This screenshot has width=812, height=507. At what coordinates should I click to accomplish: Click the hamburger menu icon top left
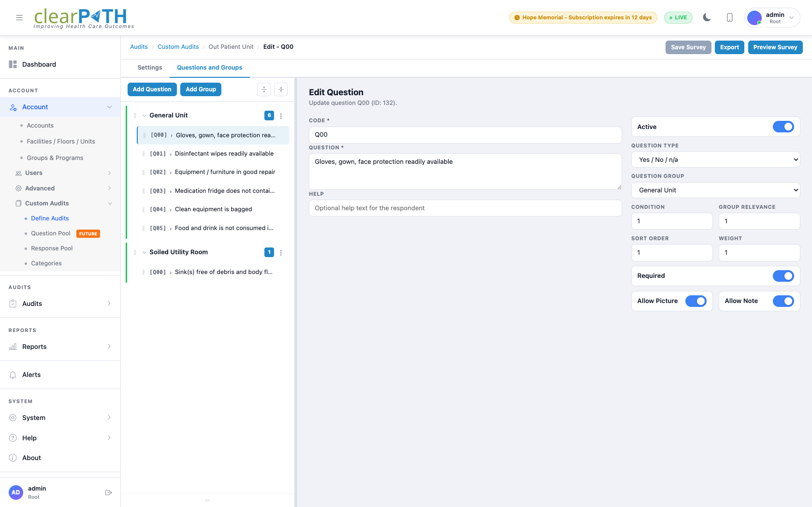click(19, 17)
